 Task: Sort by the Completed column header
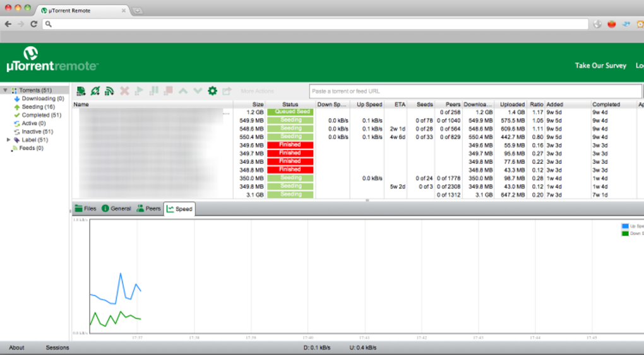(x=614, y=105)
